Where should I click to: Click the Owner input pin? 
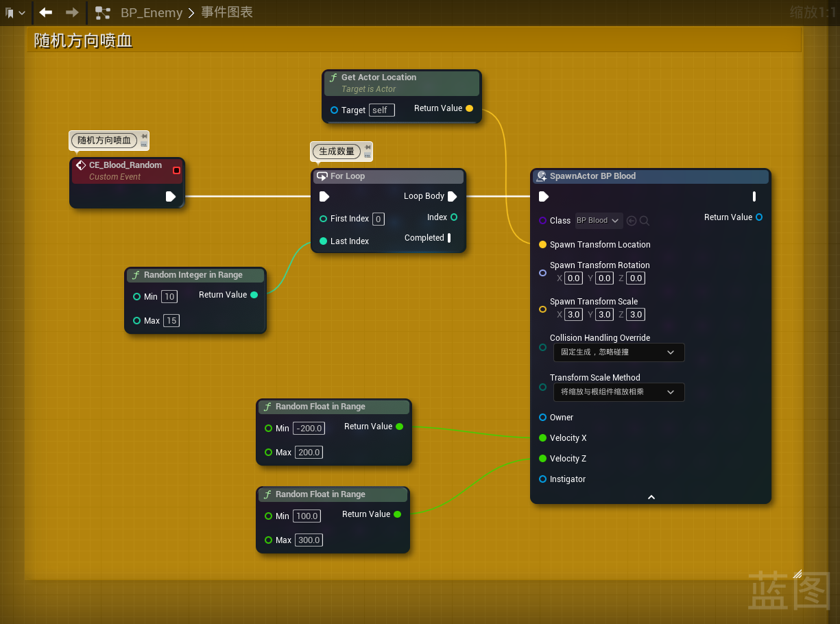(543, 418)
